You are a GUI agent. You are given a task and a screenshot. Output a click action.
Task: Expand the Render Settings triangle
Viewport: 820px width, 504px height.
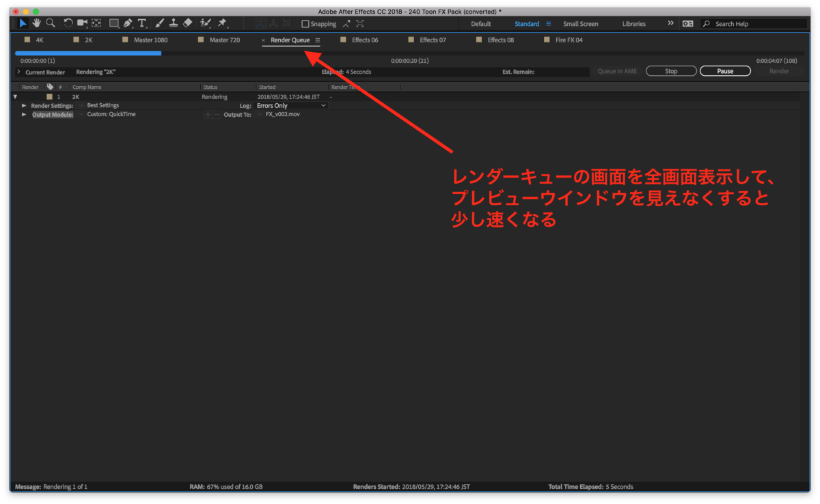[x=25, y=106]
